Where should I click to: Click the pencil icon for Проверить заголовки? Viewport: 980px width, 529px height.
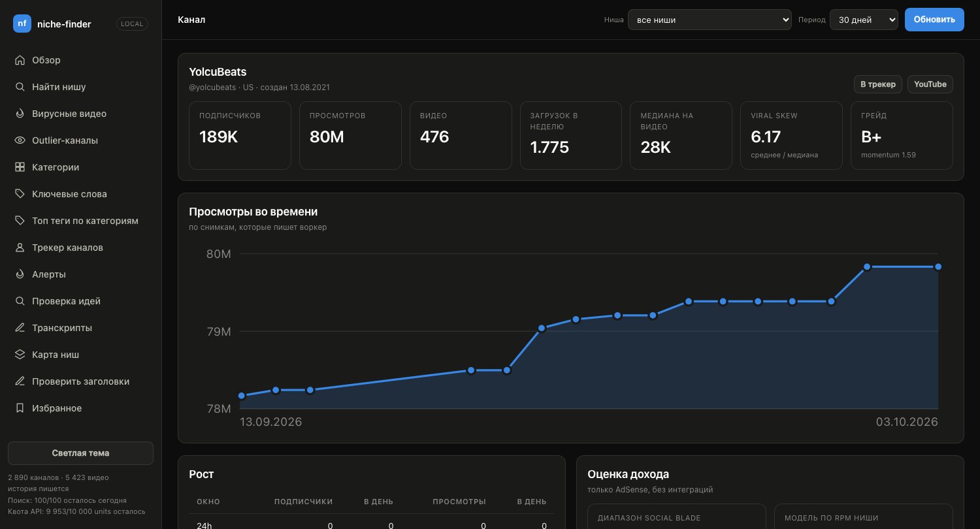(20, 381)
